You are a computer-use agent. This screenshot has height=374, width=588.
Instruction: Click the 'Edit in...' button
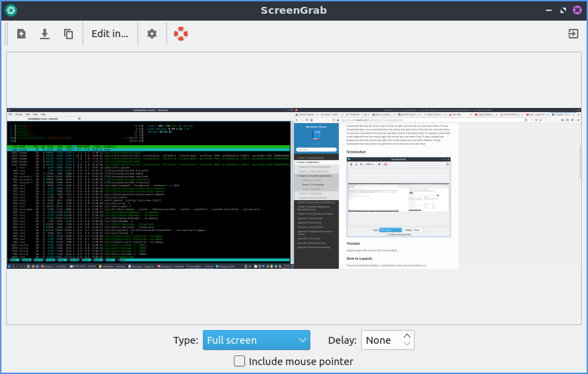pyautogui.click(x=110, y=34)
